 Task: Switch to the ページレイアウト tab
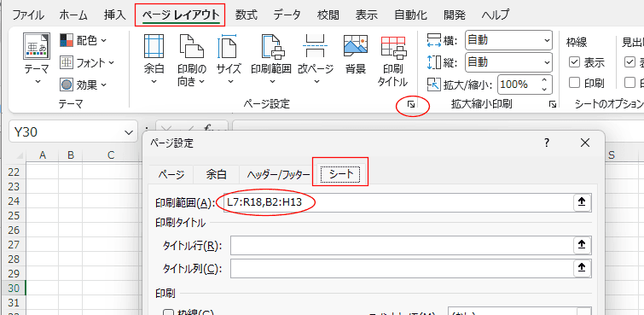[181, 15]
